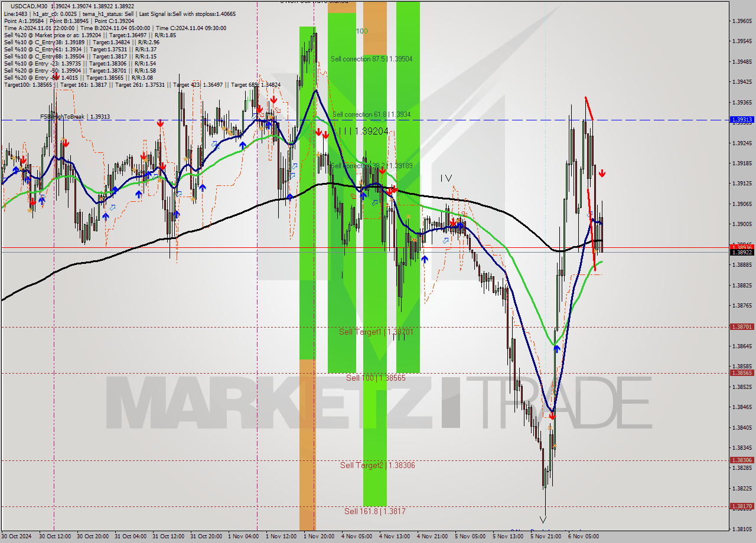The height and width of the screenshot is (543, 756).
Task: Click the red 1.38701 price tag on the axis
Action: [x=742, y=326]
